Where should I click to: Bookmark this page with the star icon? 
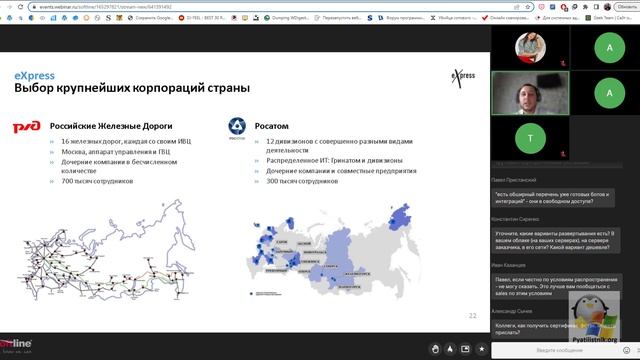pos(527,7)
